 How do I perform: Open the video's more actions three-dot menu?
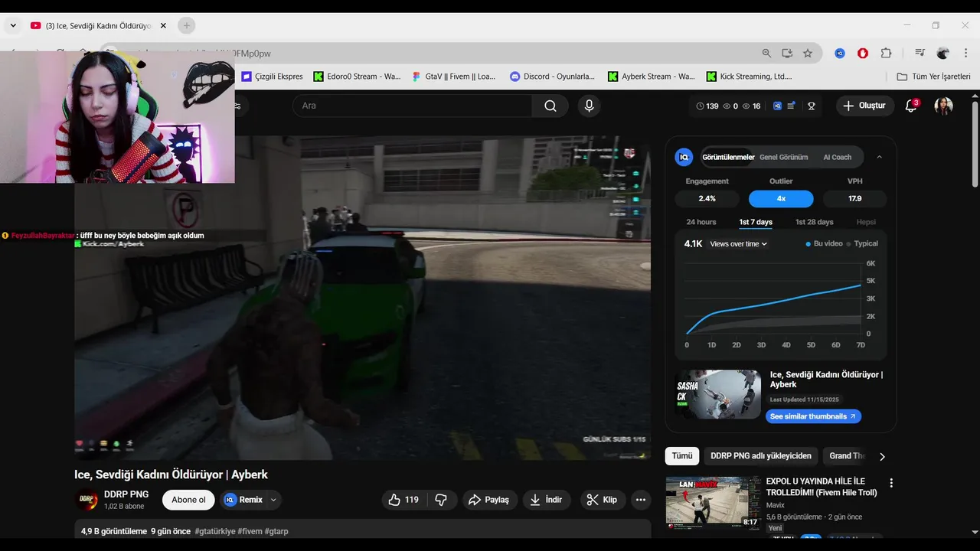(x=640, y=500)
